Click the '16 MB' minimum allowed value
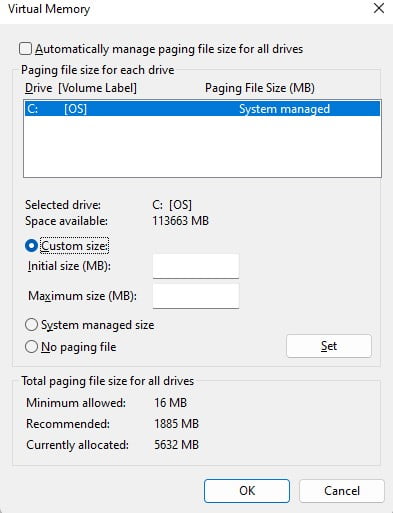This screenshot has height=513, width=393. (170, 403)
